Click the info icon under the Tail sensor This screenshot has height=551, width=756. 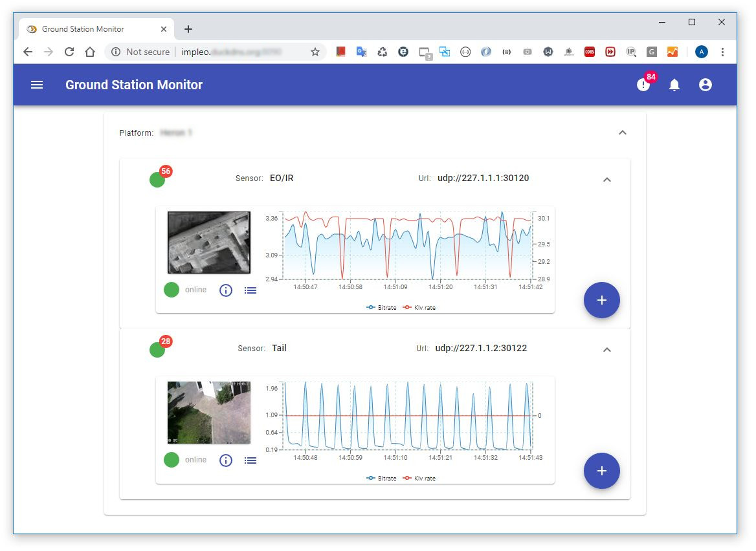225,460
